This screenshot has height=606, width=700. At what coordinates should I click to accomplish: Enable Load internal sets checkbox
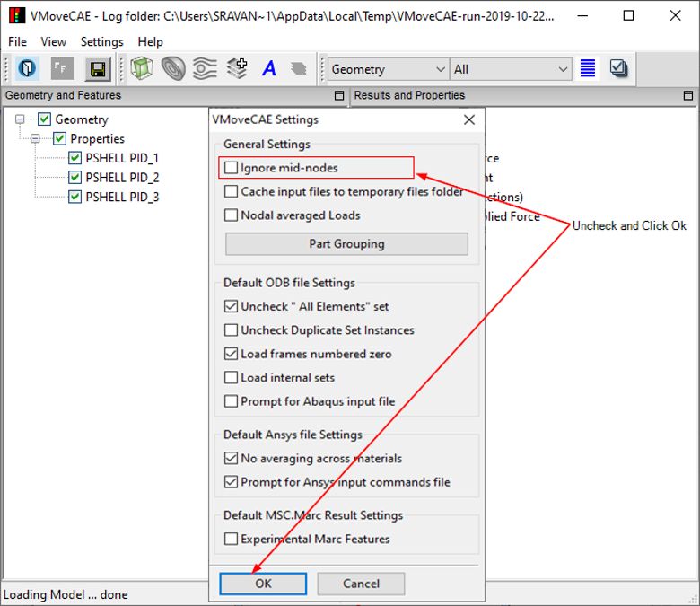click(231, 377)
